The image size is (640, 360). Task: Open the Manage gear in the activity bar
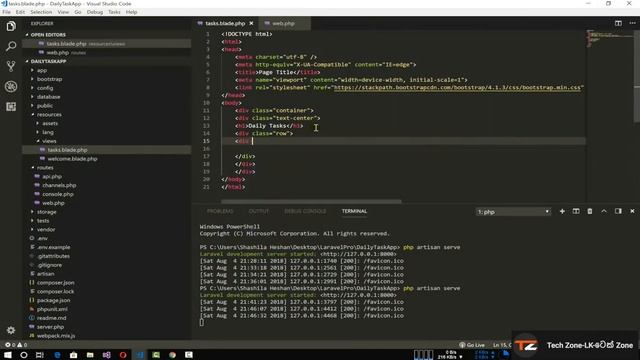coord(11,330)
